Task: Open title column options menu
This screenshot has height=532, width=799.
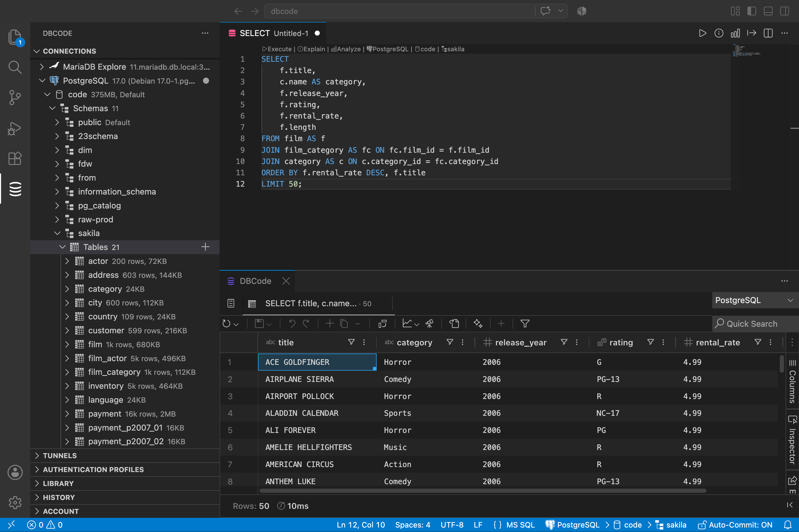Action: (364, 342)
